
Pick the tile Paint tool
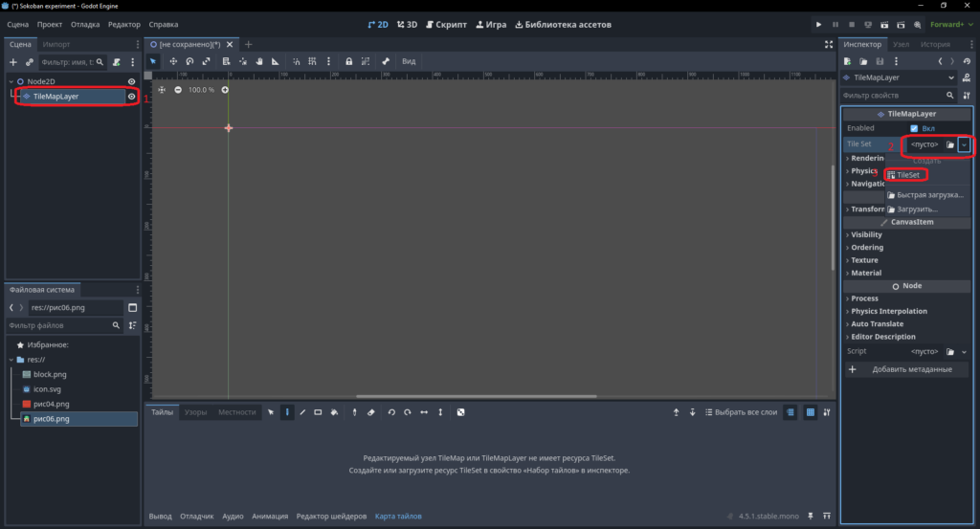point(287,412)
